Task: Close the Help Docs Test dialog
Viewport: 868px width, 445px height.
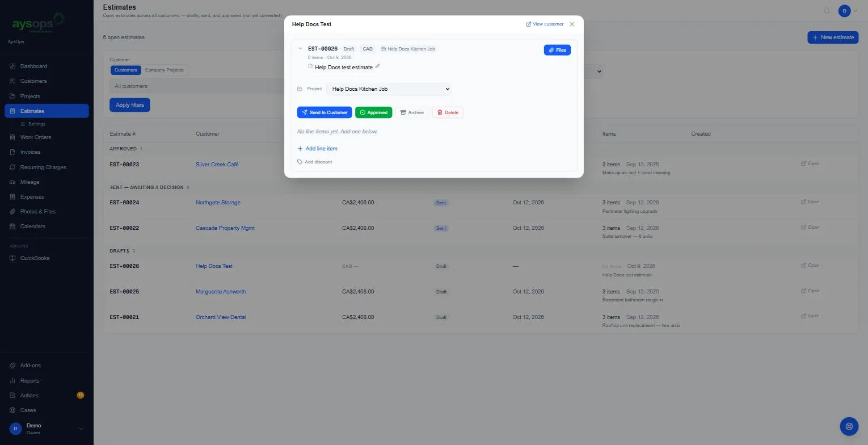Action: pyautogui.click(x=572, y=24)
